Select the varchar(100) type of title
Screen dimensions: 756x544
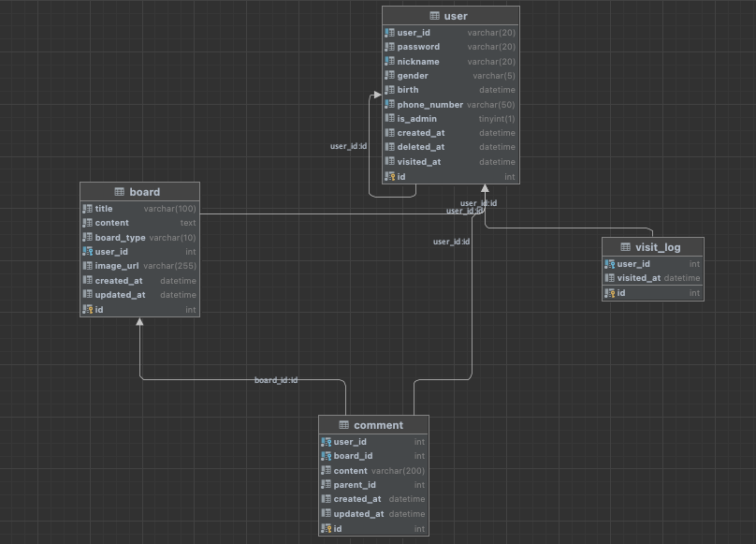pos(169,209)
